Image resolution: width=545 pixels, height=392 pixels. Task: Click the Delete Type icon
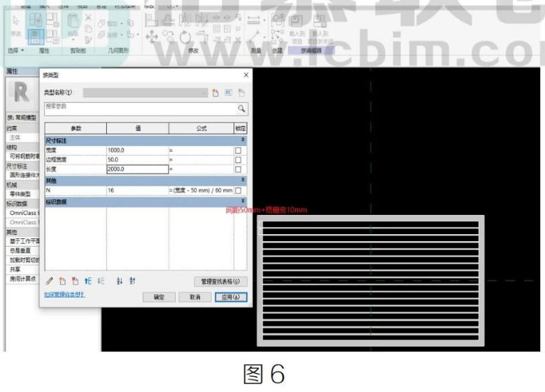pos(241,92)
